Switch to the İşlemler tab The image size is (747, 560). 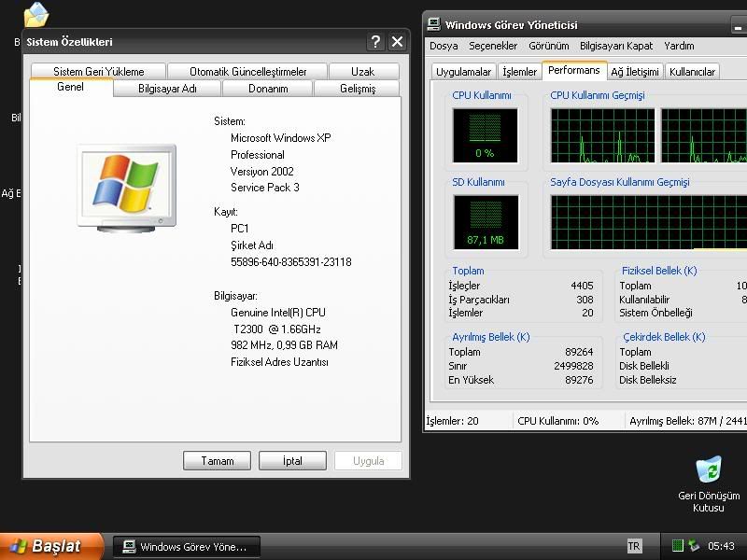point(520,72)
